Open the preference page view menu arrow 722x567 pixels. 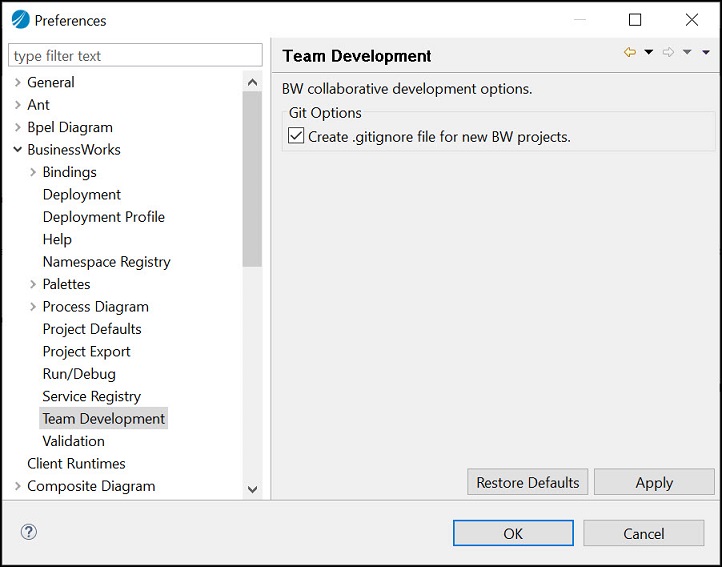[x=706, y=53]
